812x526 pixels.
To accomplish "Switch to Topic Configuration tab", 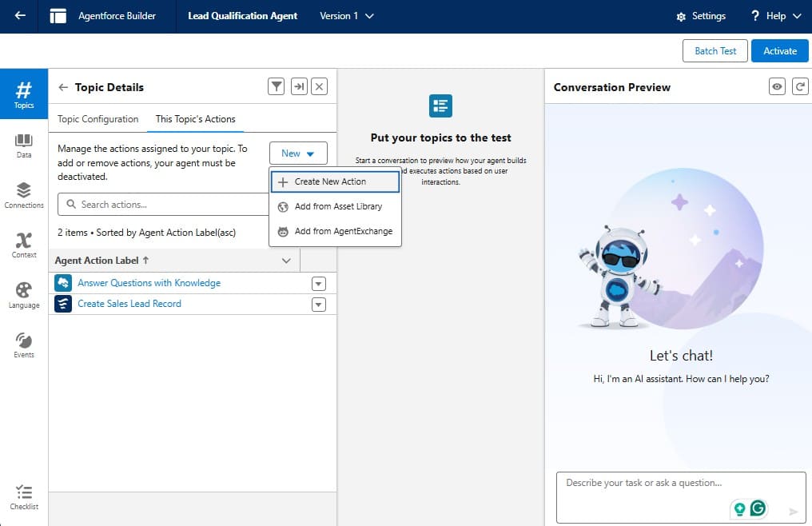I will pos(98,119).
